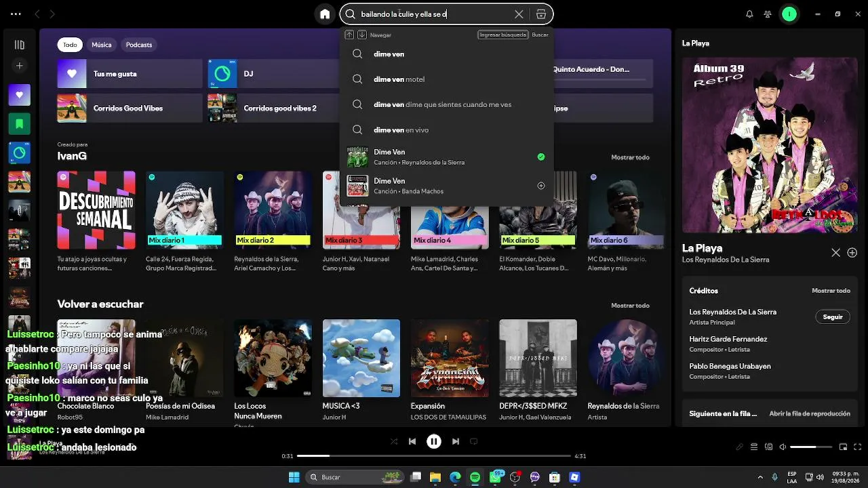Open the Mix diario 6 cover
Viewport: 868px width, 488px height.
[626, 210]
